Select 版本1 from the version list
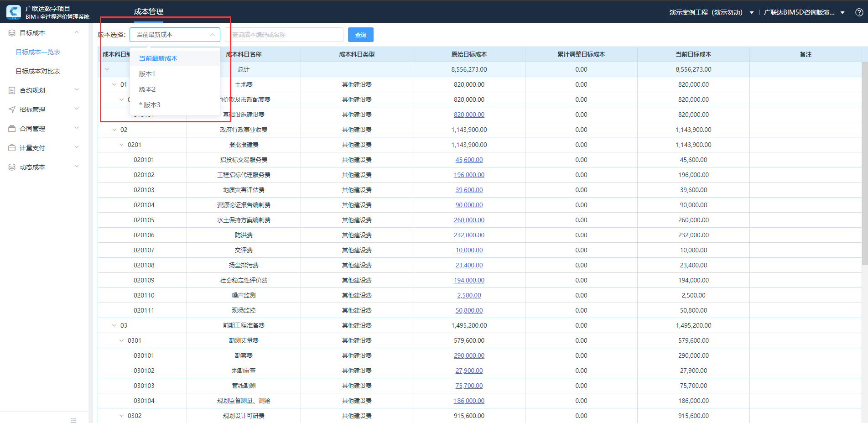This screenshot has height=423, width=868. pos(175,74)
